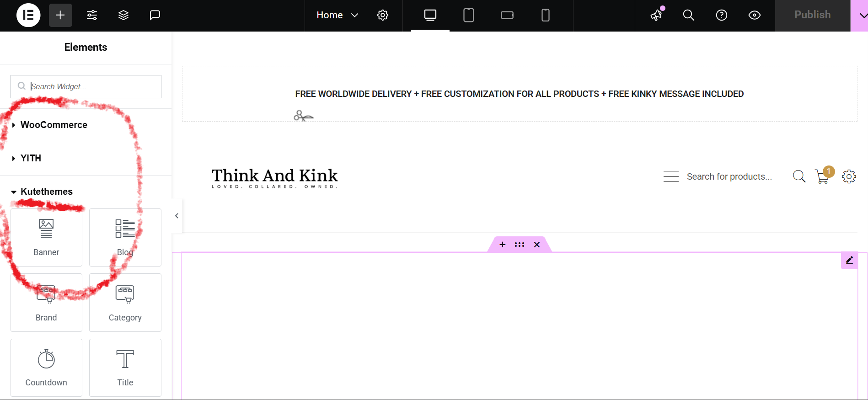The image size is (868, 400).
Task: Click the Search for products field
Action: [x=729, y=176]
